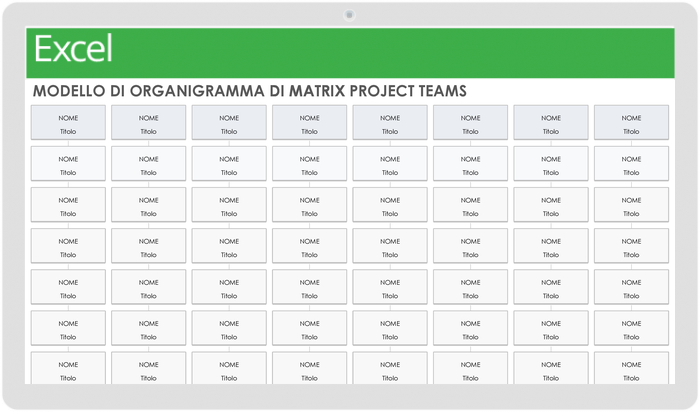Select the sixth-row box in the first column
The width and height of the screenshot is (700, 412).
[68, 328]
